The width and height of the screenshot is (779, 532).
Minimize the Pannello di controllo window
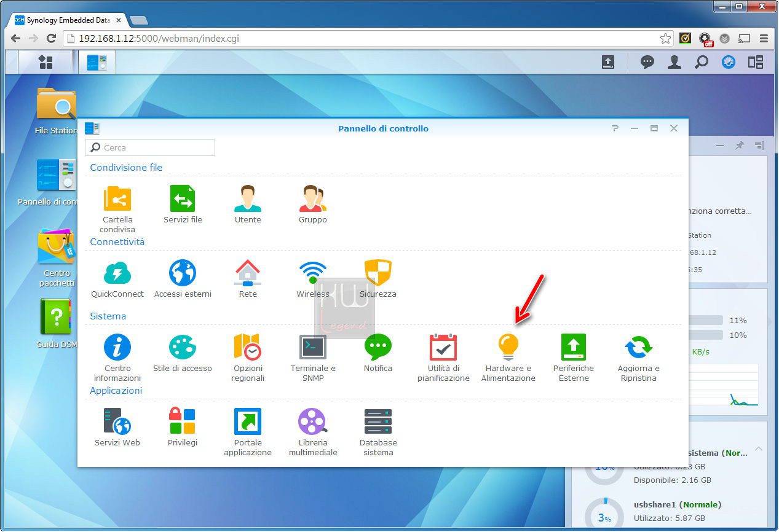(x=635, y=128)
